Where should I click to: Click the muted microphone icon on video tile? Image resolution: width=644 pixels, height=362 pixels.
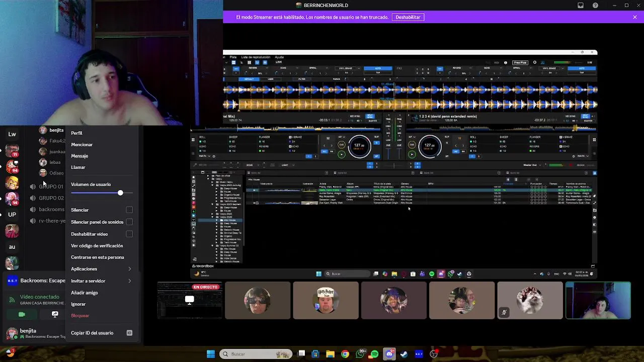(x=504, y=312)
